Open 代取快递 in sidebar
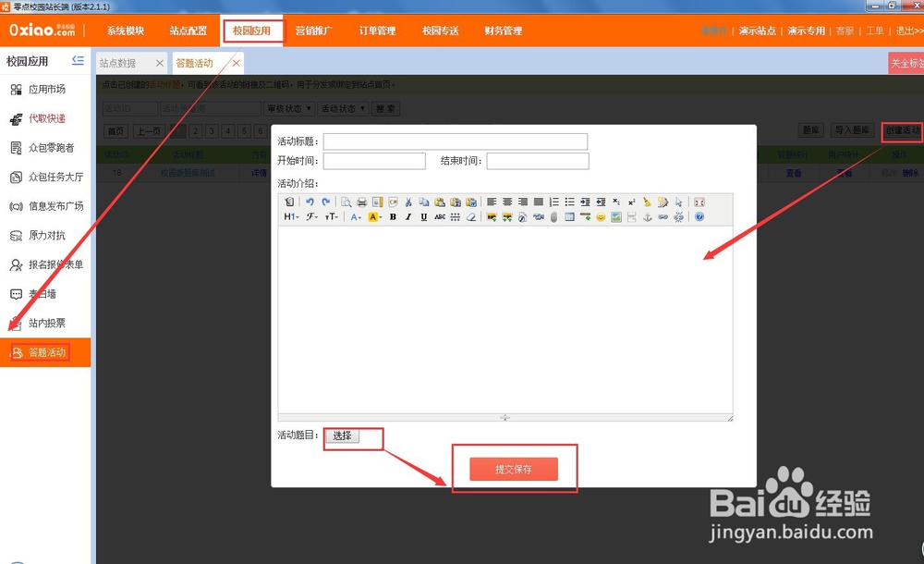The image size is (924, 564). click(x=46, y=118)
